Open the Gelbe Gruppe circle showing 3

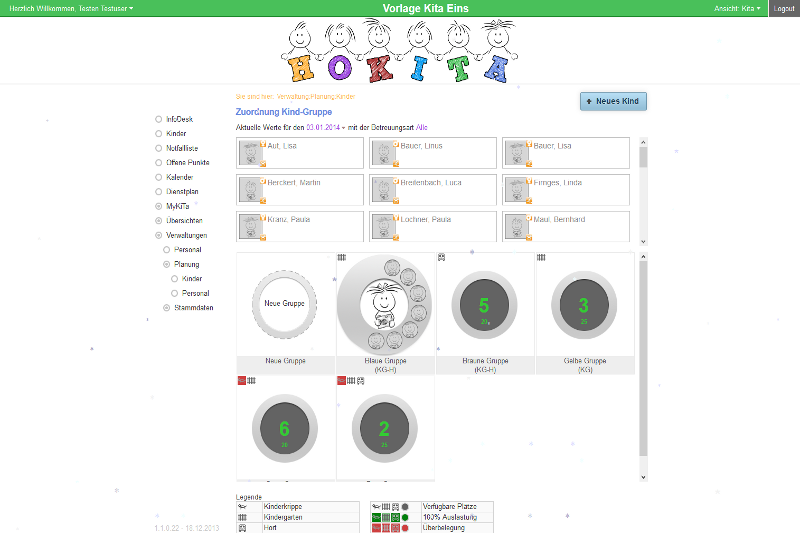(x=584, y=305)
